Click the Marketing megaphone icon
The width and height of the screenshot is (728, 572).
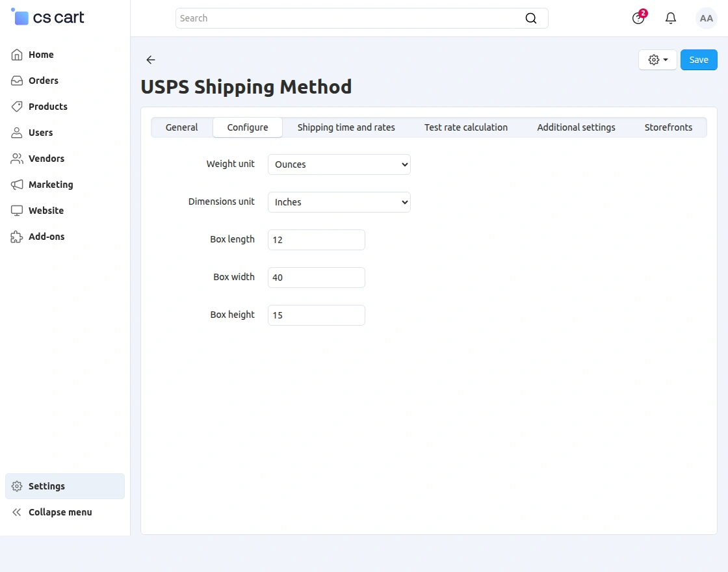pos(17,185)
